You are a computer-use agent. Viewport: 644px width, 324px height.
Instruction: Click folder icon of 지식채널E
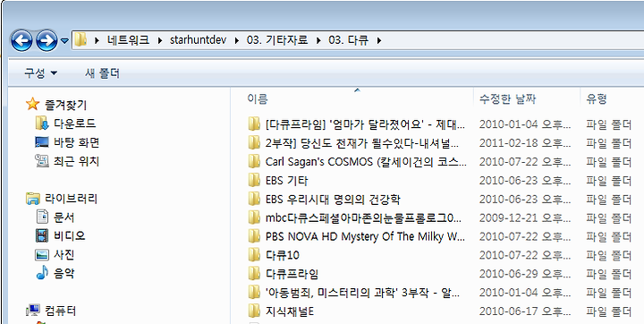[254, 311]
